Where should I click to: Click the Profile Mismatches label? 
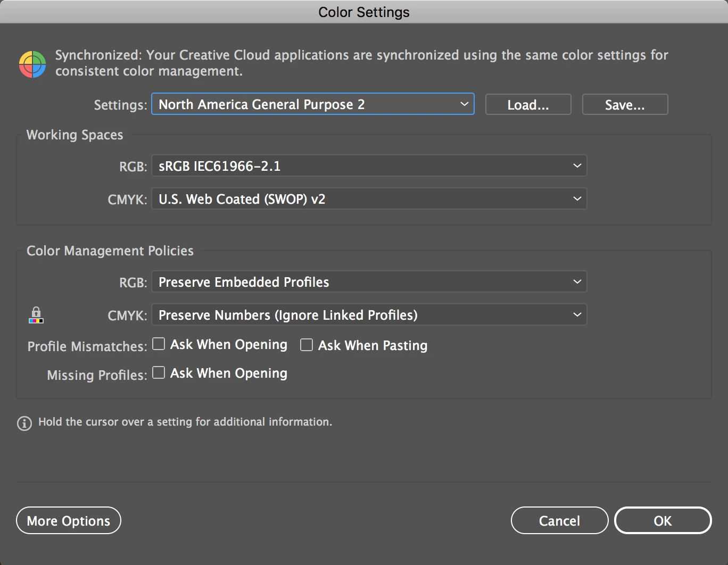point(87,346)
